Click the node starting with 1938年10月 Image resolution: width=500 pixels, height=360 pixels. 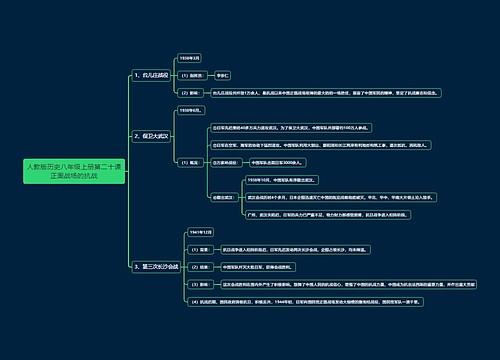pyautogui.click(x=282, y=180)
